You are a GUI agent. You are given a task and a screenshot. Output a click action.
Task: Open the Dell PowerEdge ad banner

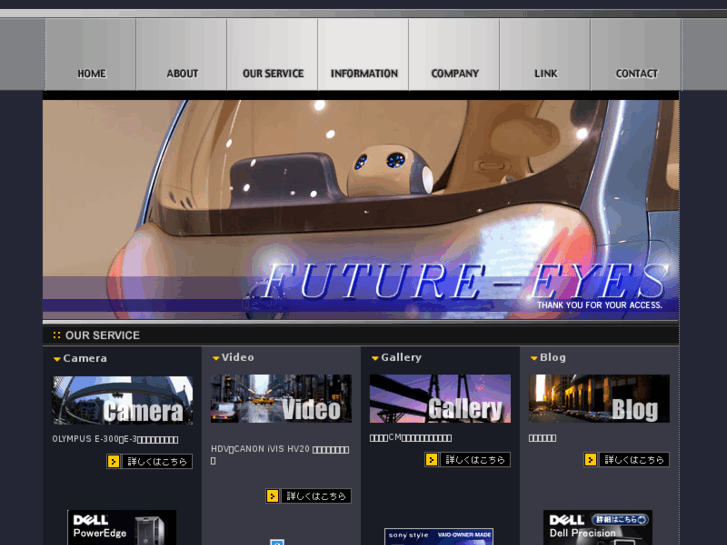[x=121, y=527]
